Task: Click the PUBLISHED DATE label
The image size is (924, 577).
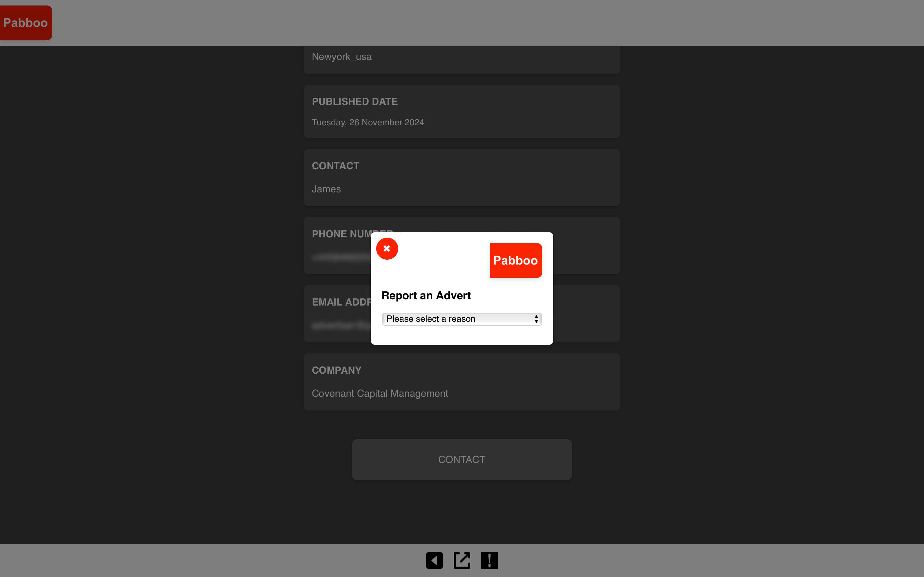Action: [x=354, y=101]
